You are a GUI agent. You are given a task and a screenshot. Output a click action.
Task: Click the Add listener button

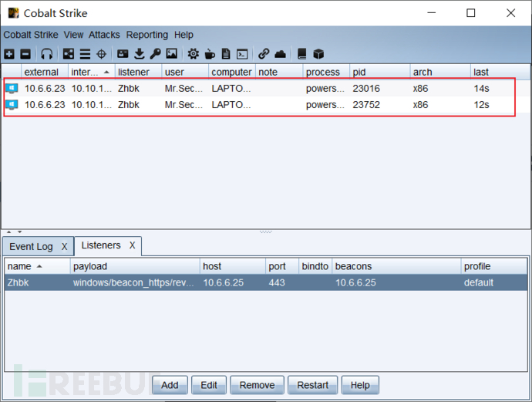coord(170,385)
